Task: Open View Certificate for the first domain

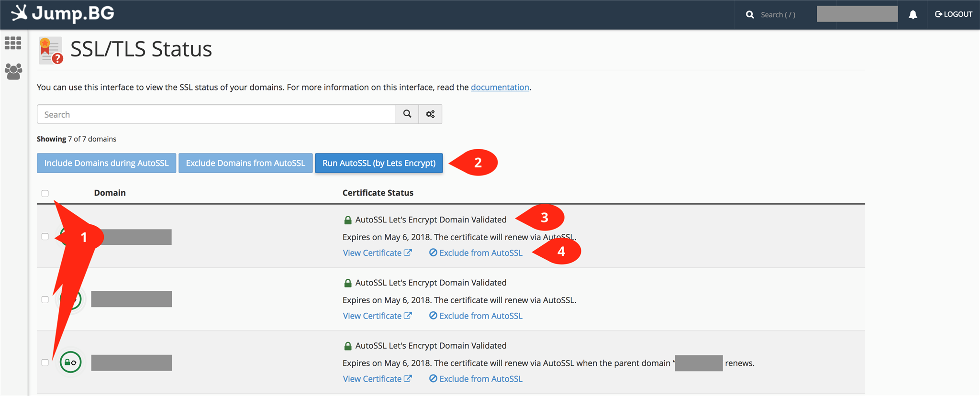Action: [x=377, y=253]
